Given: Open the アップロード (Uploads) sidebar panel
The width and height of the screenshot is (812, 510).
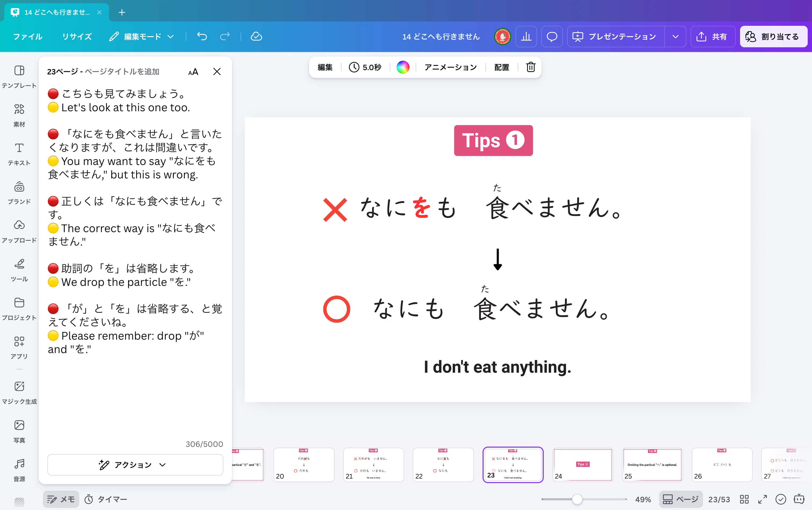Looking at the screenshot, I should point(19,231).
